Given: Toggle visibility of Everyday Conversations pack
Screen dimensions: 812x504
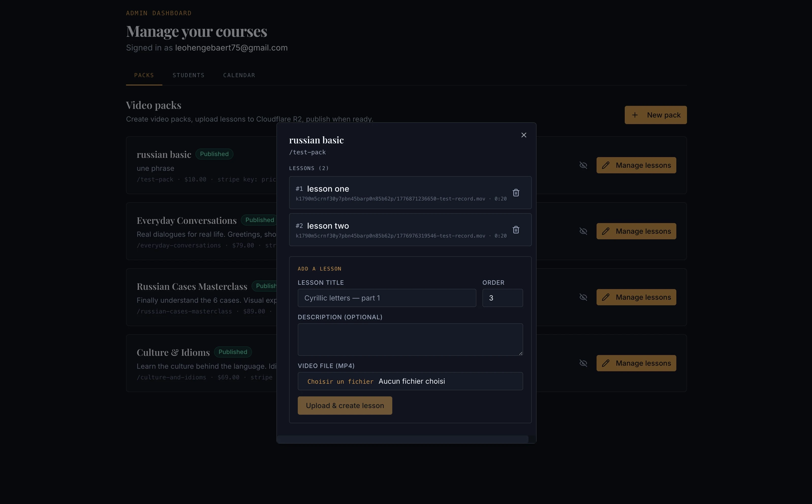Looking at the screenshot, I should click(x=583, y=231).
